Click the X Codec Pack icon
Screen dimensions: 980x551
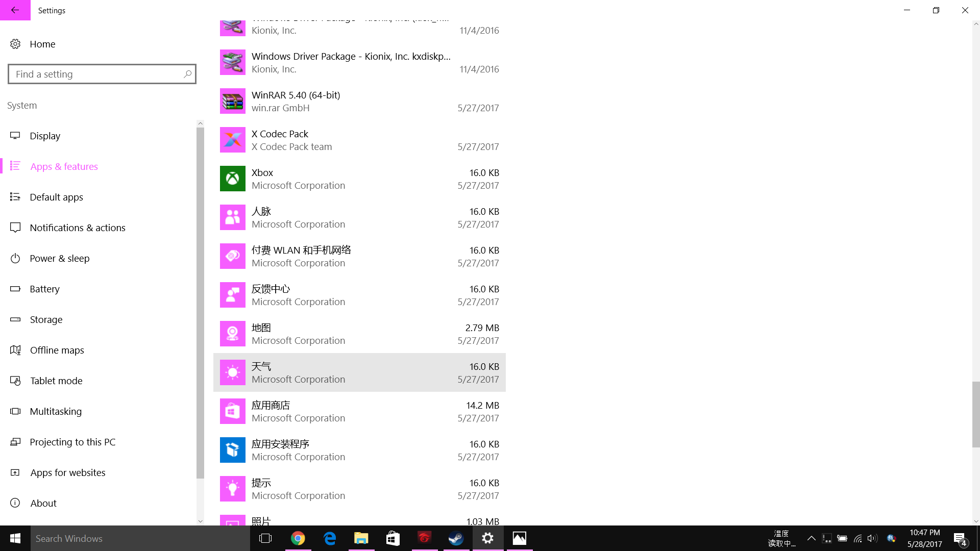coord(232,140)
